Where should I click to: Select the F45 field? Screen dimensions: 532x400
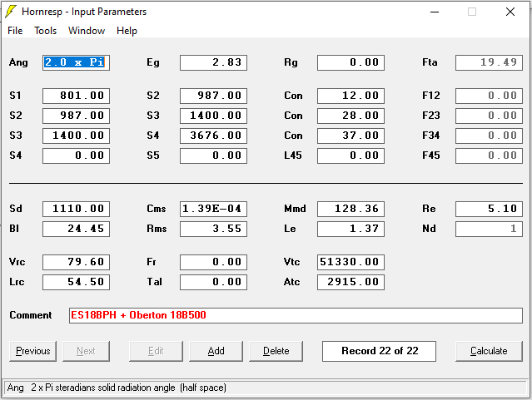(x=489, y=156)
